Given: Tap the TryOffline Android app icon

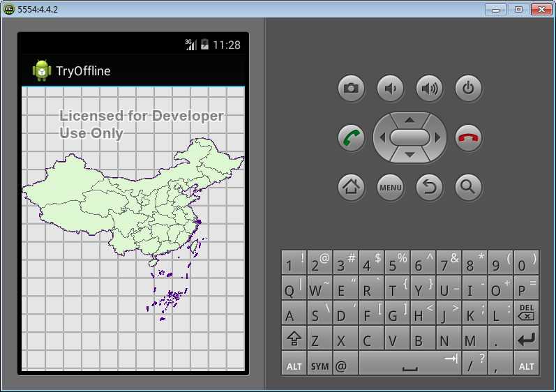Looking at the screenshot, I should click(x=42, y=70).
